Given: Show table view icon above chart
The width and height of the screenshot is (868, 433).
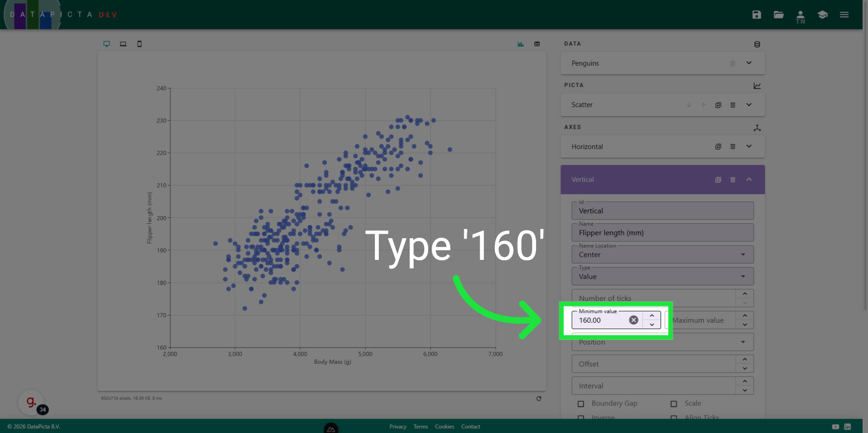Looking at the screenshot, I should pos(537,44).
